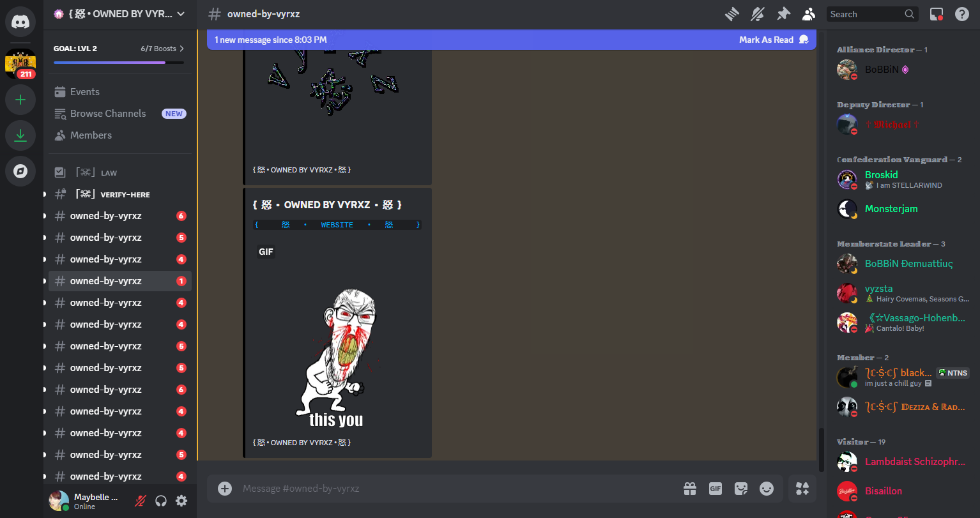Screen dimensions: 980x518
Task: Open Explore Discoverable Servers compass icon
Action: 20,171
